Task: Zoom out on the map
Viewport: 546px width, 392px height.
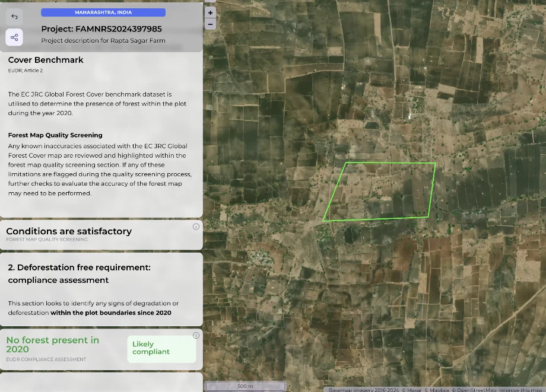Action: 210,24
